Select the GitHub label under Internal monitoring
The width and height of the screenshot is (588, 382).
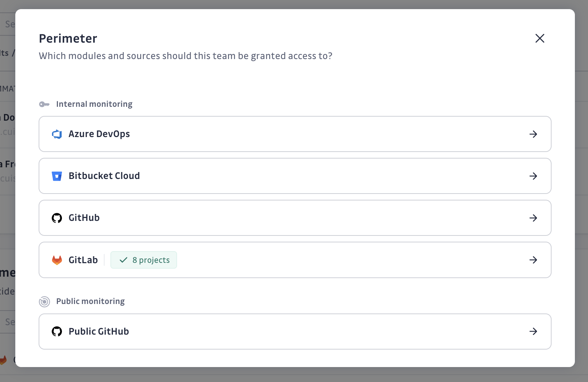84,218
